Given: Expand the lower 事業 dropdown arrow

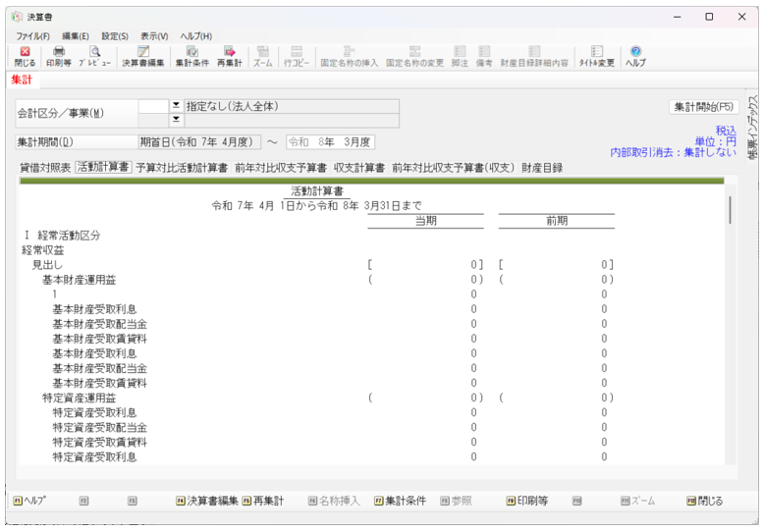Looking at the screenshot, I should [x=177, y=121].
